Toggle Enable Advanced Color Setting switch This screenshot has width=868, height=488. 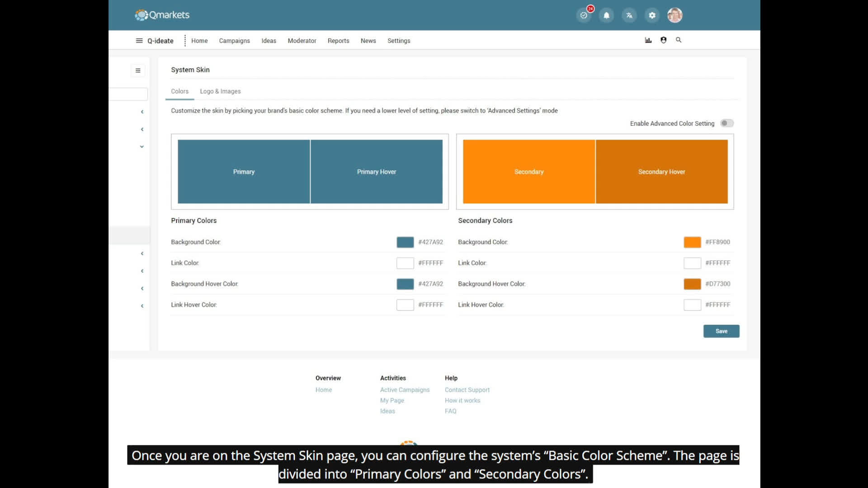click(726, 123)
